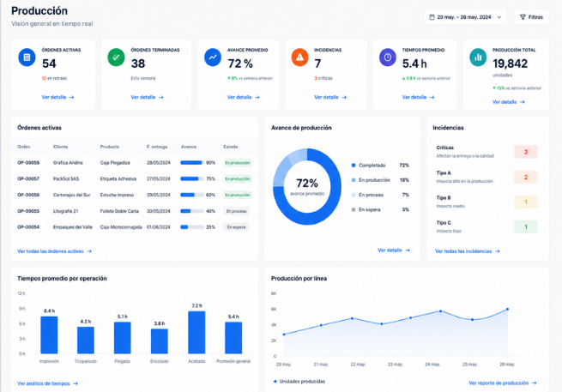Click the green Tipo C count badge

pyautogui.click(x=526, y=226)
